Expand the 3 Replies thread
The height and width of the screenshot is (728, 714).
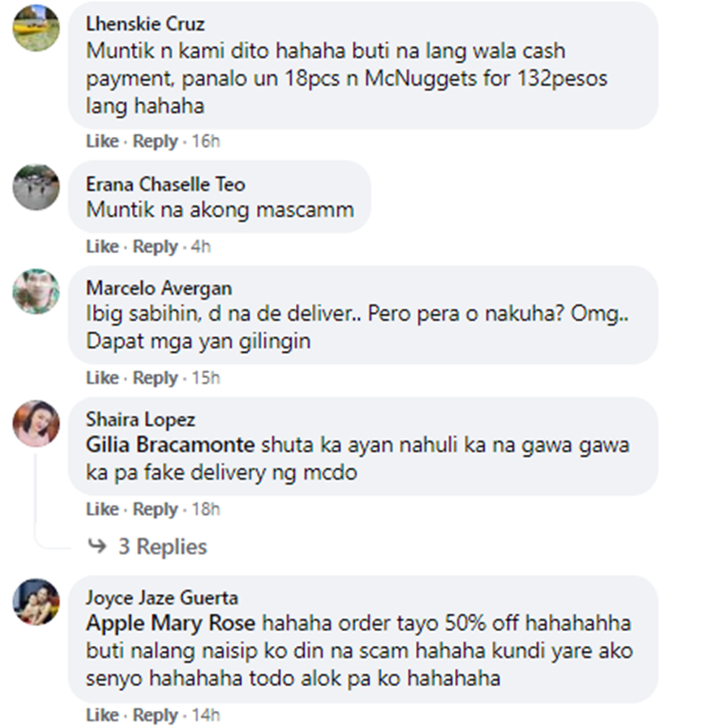[162, 546]
